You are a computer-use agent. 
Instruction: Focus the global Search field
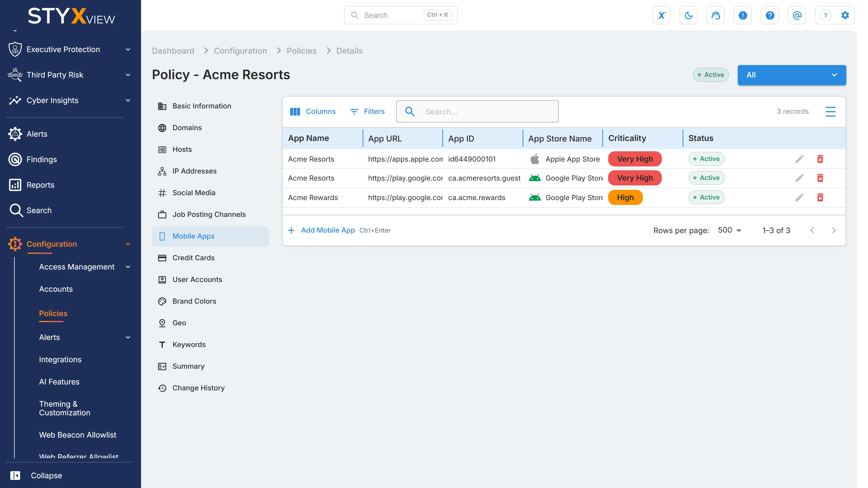(x=401, y=15)
